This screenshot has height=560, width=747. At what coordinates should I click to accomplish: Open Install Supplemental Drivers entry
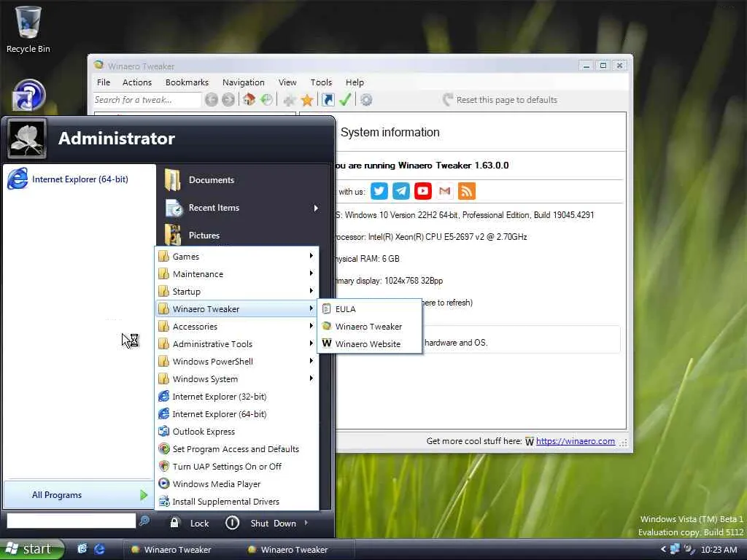click(237, 502)
